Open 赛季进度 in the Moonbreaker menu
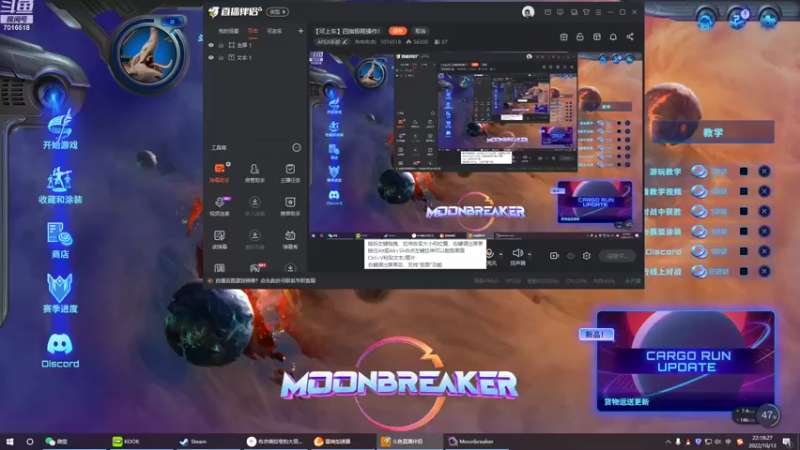The image size is (800, 450). [60, 293]
